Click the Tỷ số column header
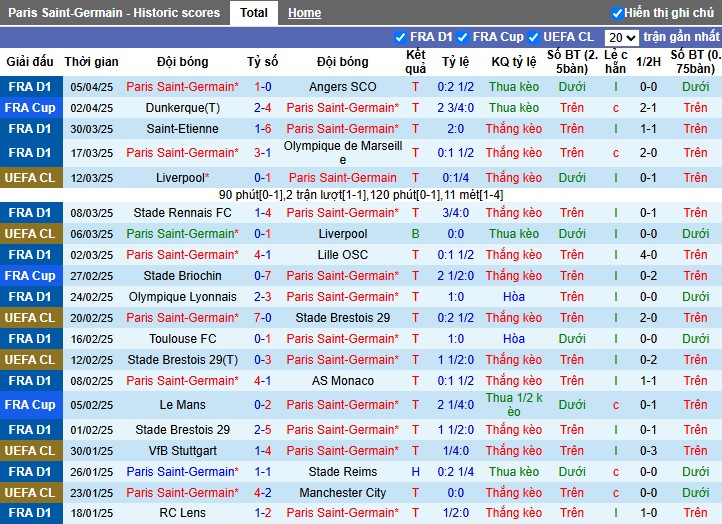 (262, 62)
